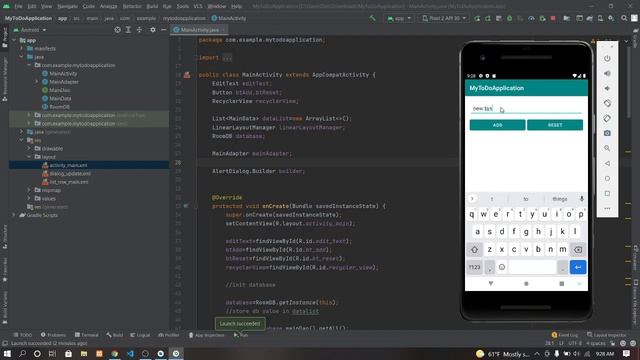
Task: Tap keyboard suggestion 'things'
Action: (x=560, y=199)
